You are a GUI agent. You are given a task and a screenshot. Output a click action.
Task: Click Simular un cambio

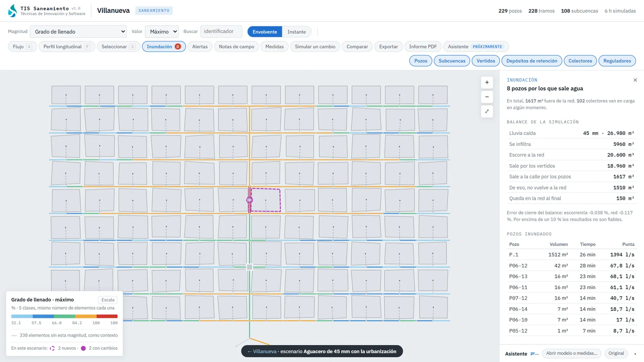pos(315,47)
